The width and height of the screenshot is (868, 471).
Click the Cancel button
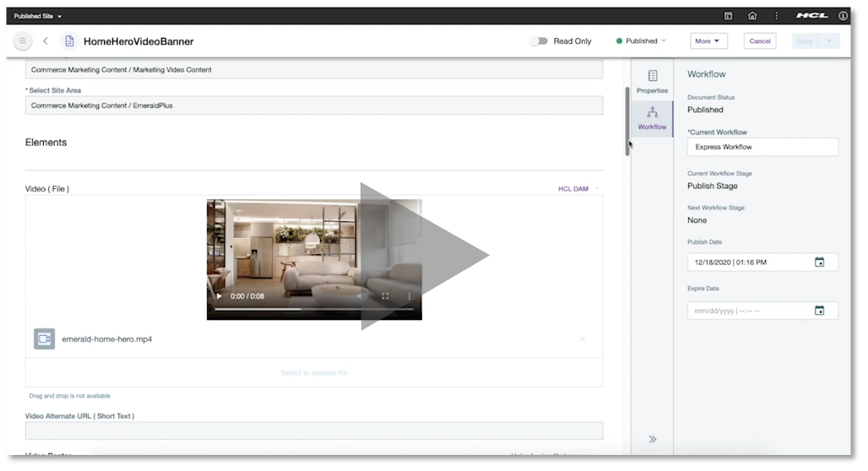(760, 41)
